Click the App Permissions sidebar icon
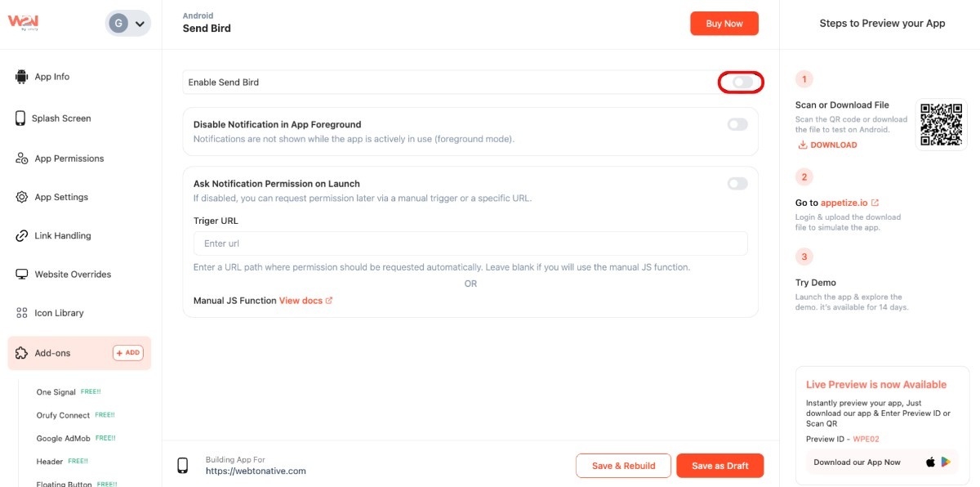This screenshot has height=487, width=980. coord(22,159)
